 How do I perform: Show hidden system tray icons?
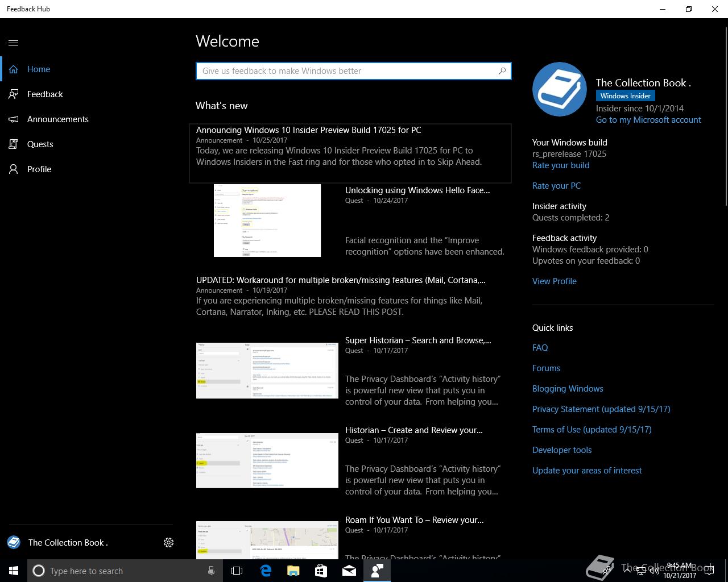626,571
